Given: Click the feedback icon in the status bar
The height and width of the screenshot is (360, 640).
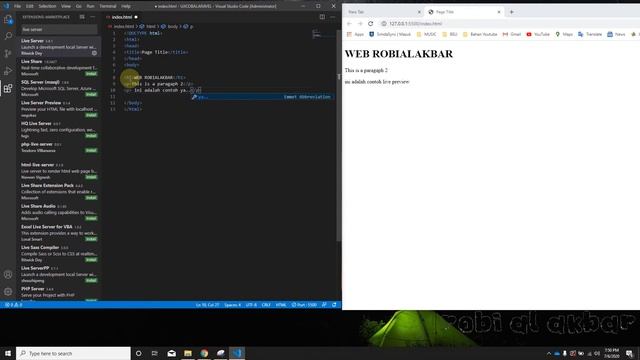Looking at the screenshot, I should [324, 304].
